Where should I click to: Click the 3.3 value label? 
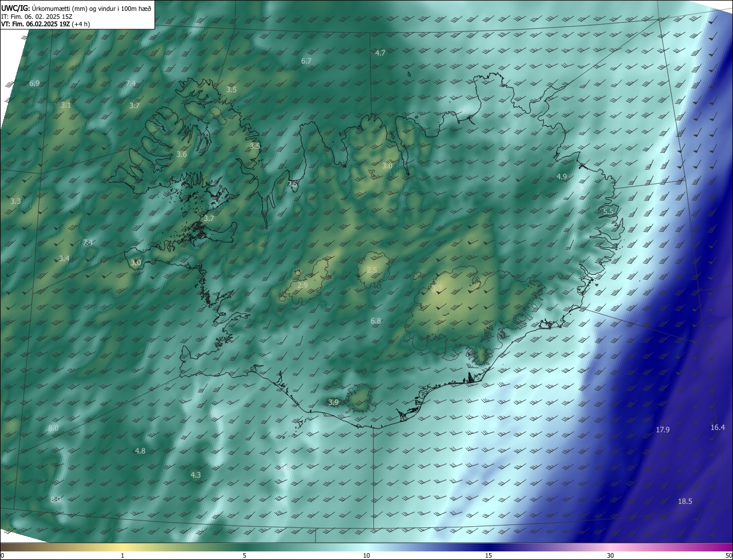point(15,201)
